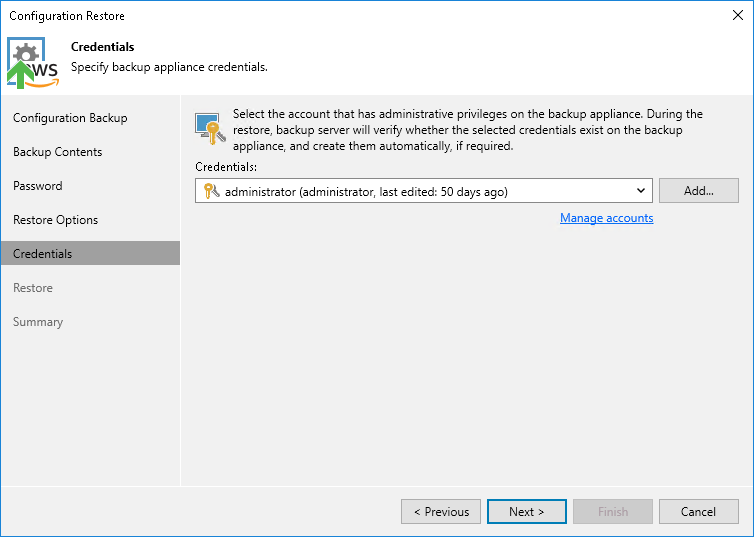Image resolution: width=754 pixels, height=537 pixels.
Task: Open the Restore Options step
Action: point(56,220)
